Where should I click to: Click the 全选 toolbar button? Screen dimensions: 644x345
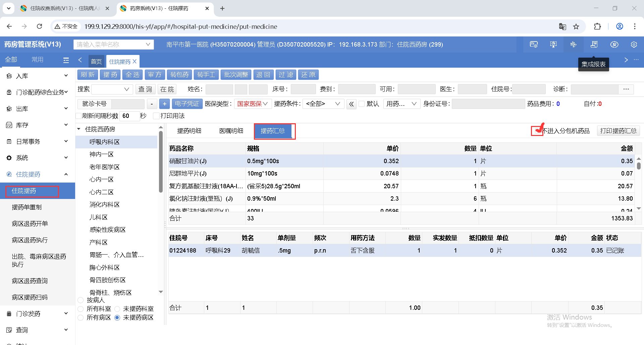[x=132, y=75]
